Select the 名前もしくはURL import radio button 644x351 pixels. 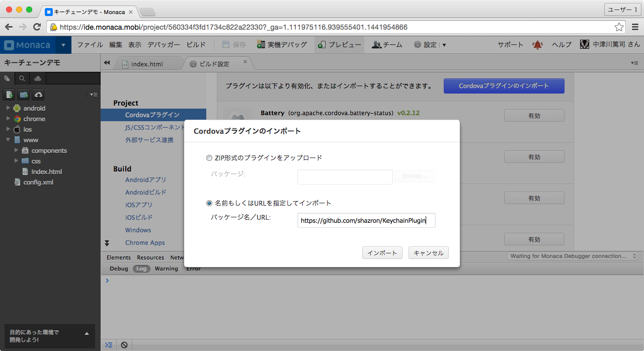point(209,203)
